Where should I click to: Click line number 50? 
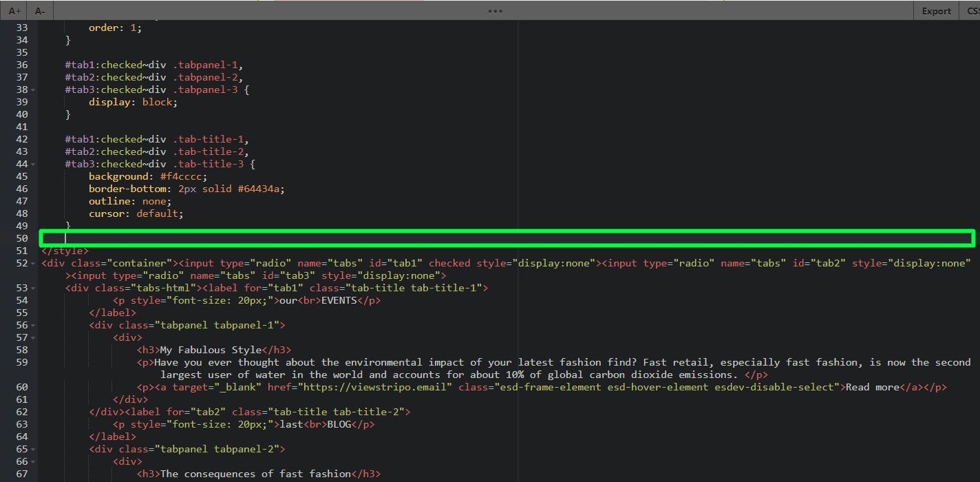[21, 238]
